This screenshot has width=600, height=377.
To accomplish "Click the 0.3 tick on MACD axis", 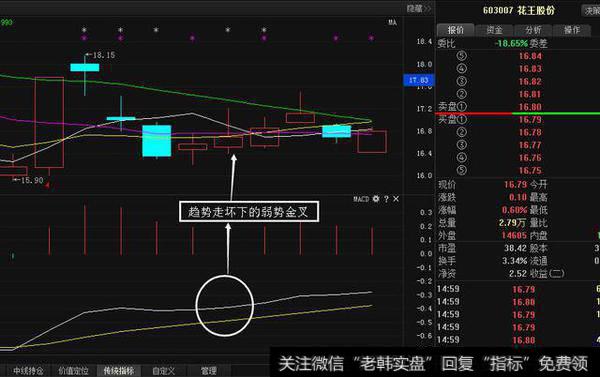I will point(426,212).
